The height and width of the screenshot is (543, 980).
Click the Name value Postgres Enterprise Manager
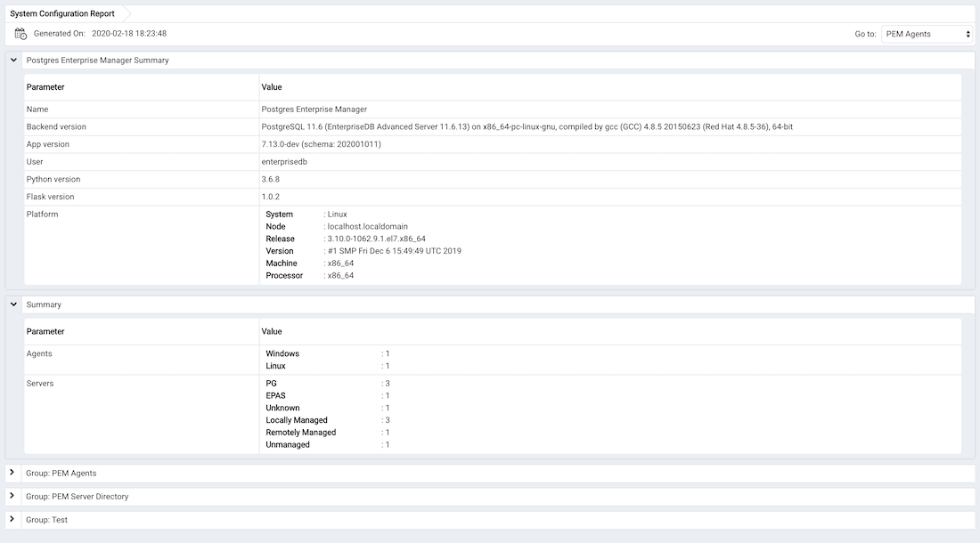point(314,109)
